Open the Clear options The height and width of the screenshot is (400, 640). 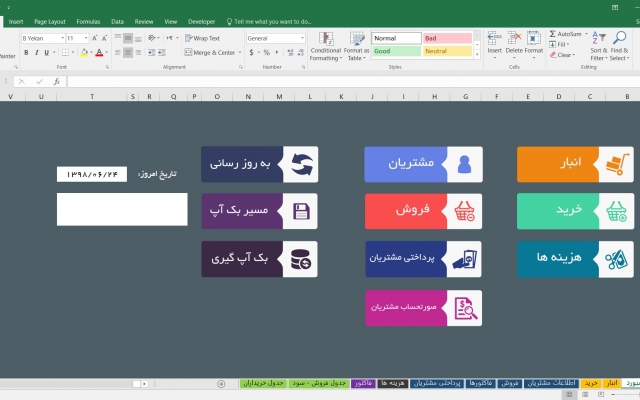coord(562,55)
